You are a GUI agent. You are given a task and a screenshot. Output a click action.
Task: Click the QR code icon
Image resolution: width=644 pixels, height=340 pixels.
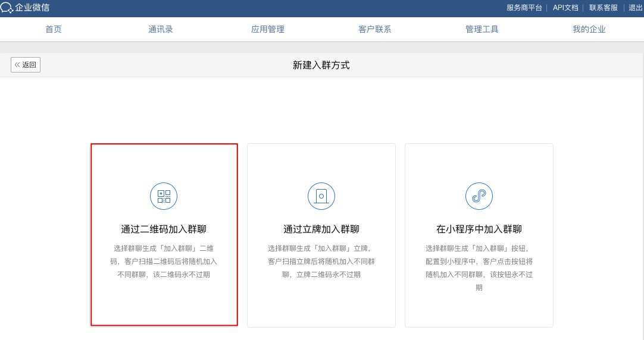pyautogui.click(x=164, y=196)
